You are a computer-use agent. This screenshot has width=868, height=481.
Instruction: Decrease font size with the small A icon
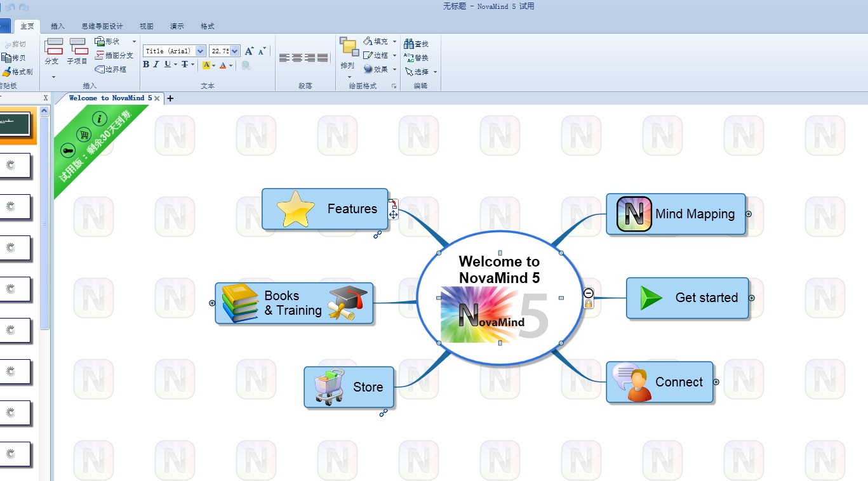pyautogui.click(x=262, y=51)
